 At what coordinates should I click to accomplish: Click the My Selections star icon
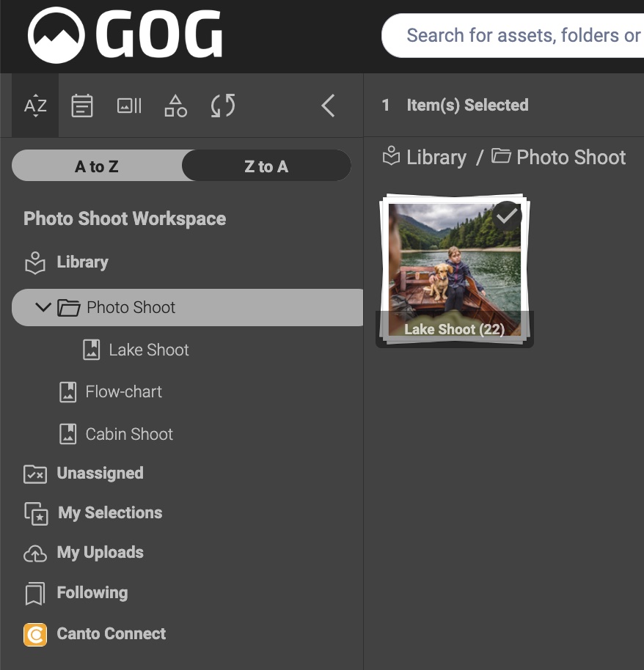pos(36,514)
